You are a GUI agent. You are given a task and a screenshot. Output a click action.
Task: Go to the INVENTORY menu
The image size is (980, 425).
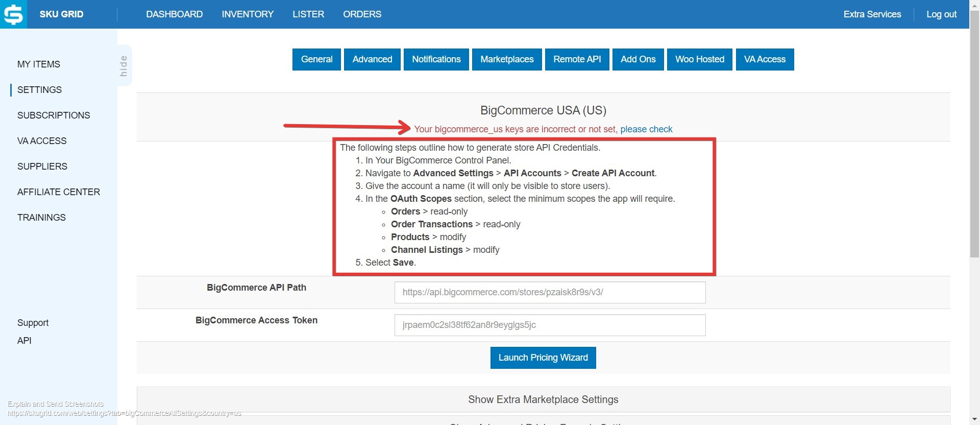[248, 14]
